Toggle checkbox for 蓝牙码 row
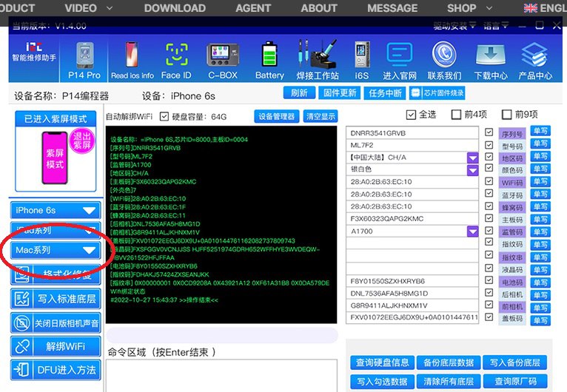The width and height of the screenshot is (567, 392). [x=489, y=193]
